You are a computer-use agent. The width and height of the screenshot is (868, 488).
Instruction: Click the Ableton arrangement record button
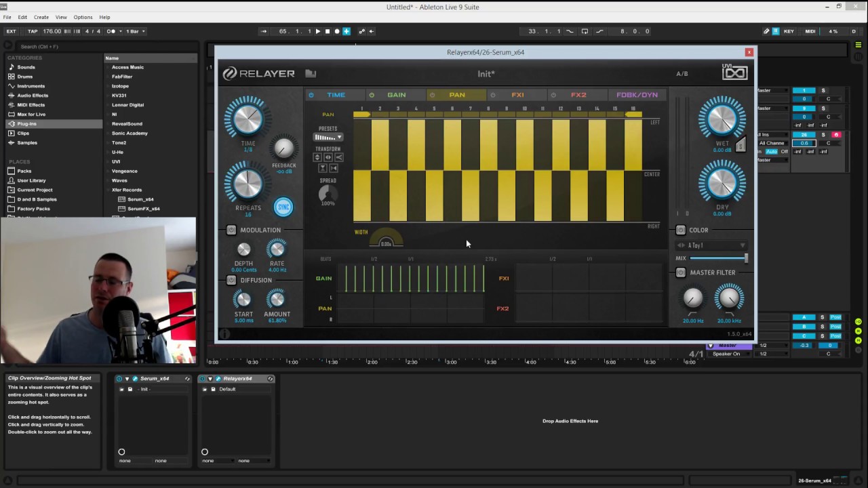point(337,31)
